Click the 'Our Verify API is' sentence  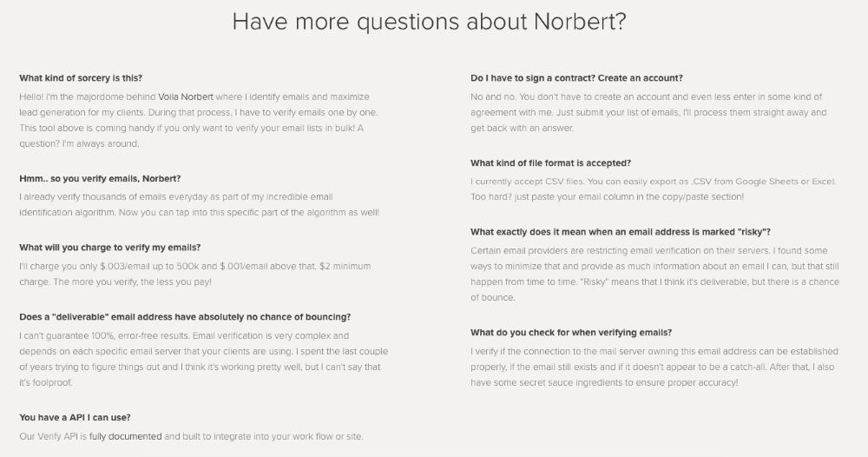coord(192,436)
